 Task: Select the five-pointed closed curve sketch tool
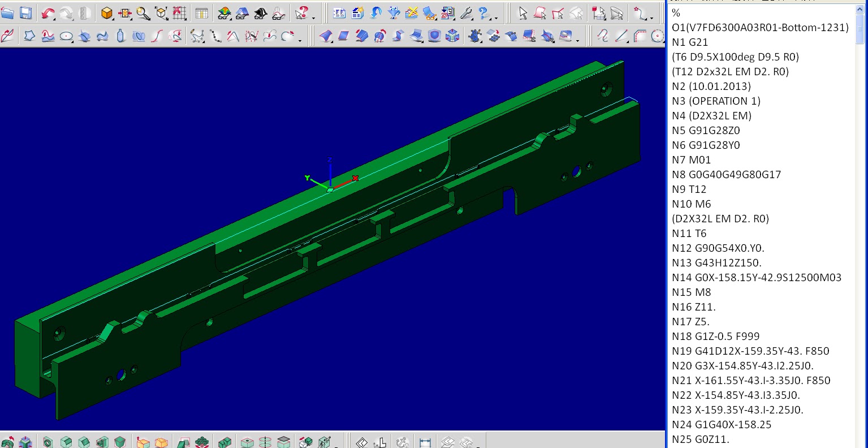tap(29, 36)
